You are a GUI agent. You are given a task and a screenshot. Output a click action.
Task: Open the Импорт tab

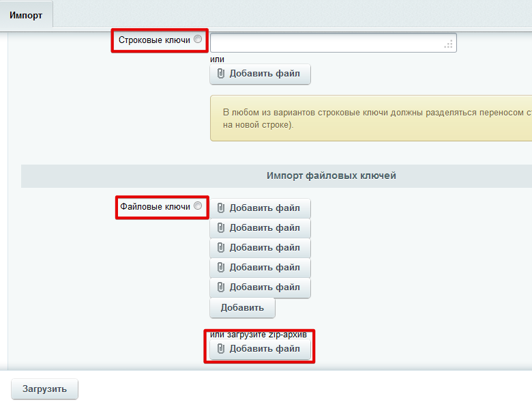coord(26,15)
